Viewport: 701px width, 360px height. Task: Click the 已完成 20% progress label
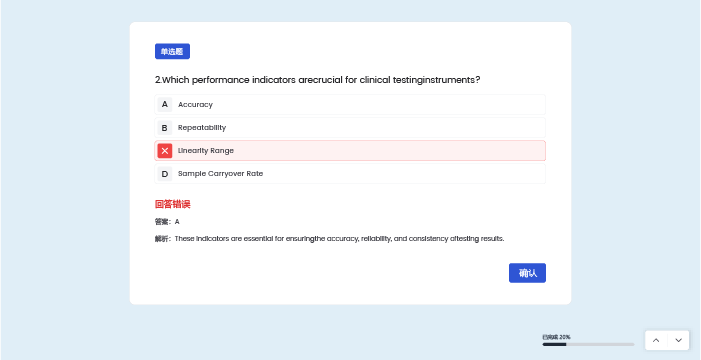(x=556, y=337)
